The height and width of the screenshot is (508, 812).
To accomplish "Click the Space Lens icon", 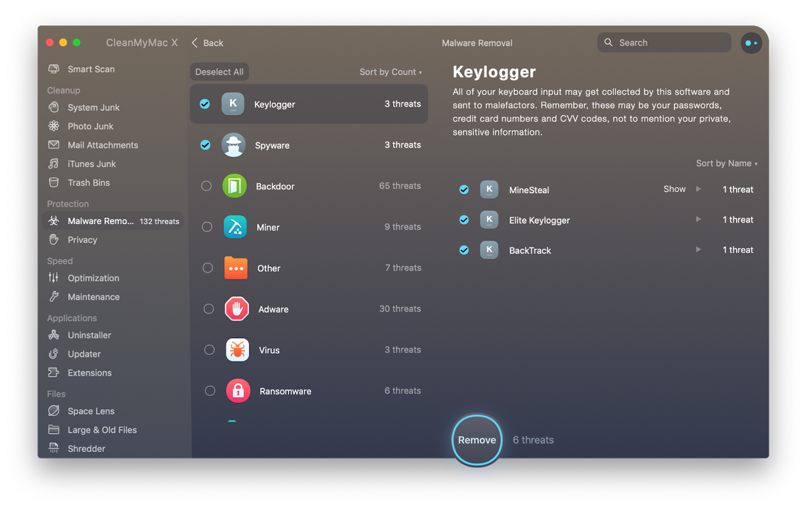I will pos(54,410).
